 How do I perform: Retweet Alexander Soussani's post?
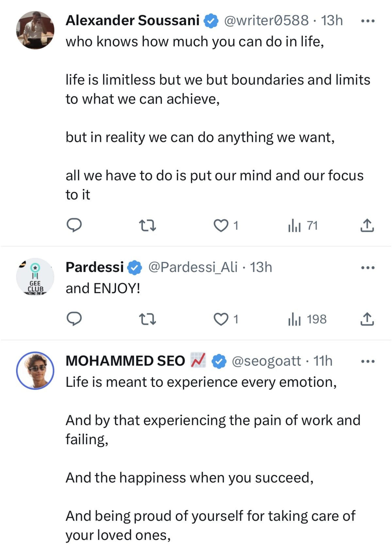coord(147,225)
